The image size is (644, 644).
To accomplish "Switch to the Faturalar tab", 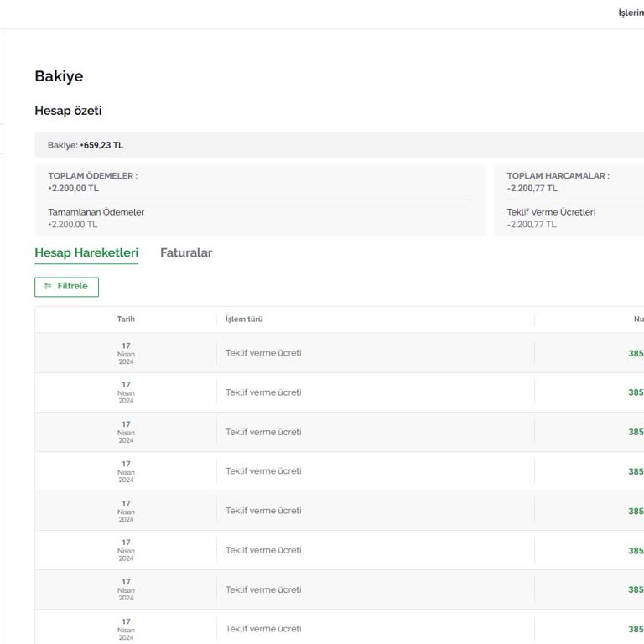I will point(186,252).
